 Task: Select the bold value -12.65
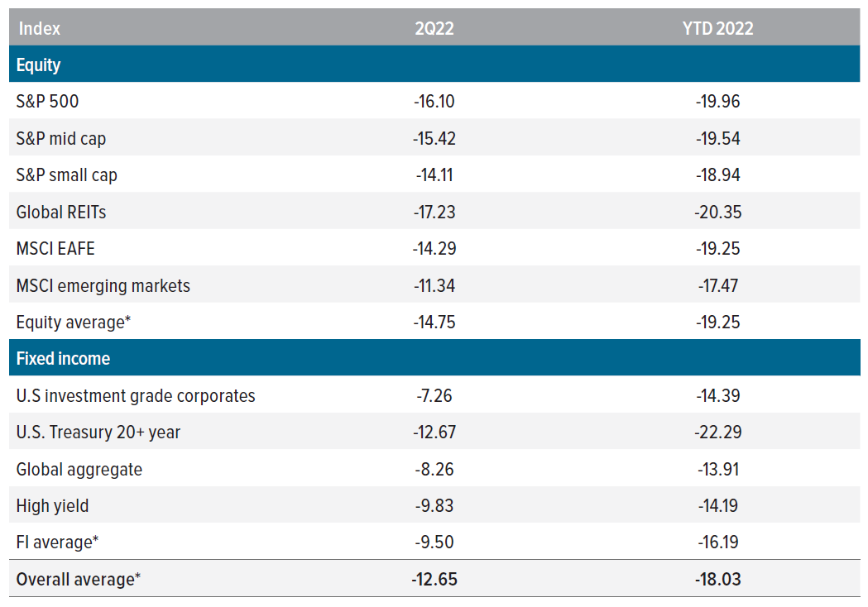[434, 580]
